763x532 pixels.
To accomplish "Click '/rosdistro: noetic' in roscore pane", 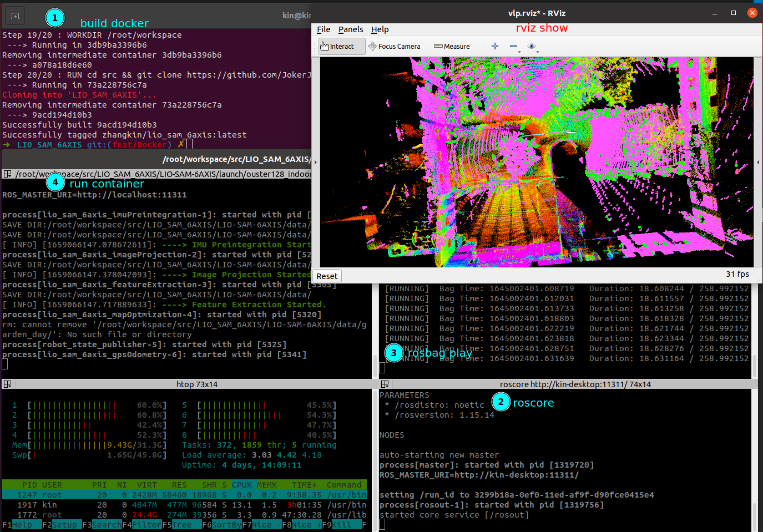I will pyautogui.click(x=439, y=405).
